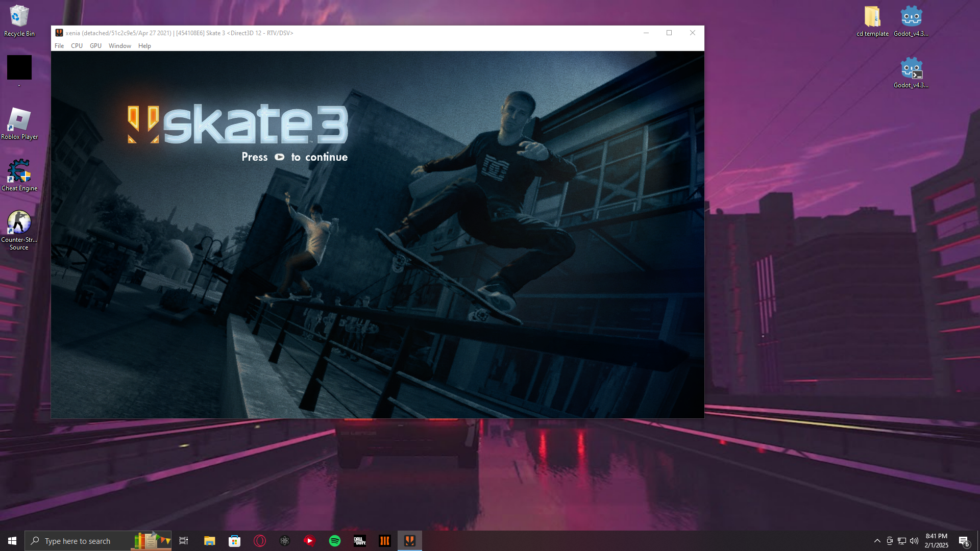Image resolution: width=980 pixels, height=551 pixels.
Task: Expand the hidden system tray icons
Action: coord(877,541)
